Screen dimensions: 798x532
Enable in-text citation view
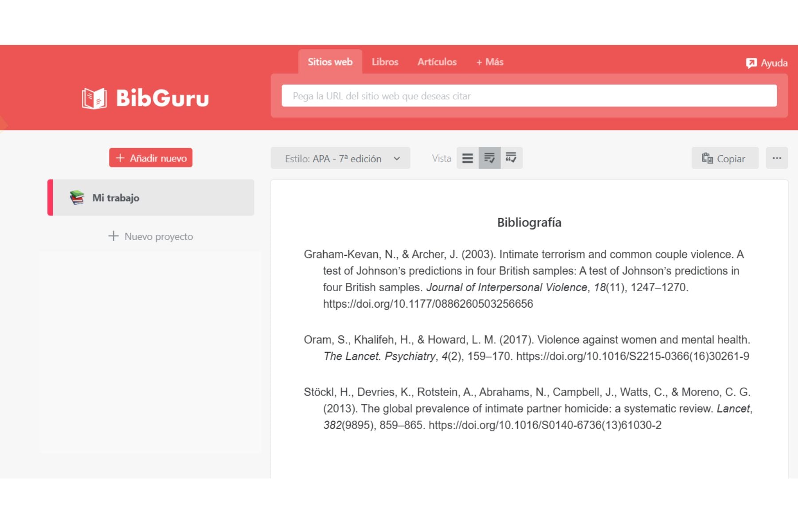click(x=511, y=158)
